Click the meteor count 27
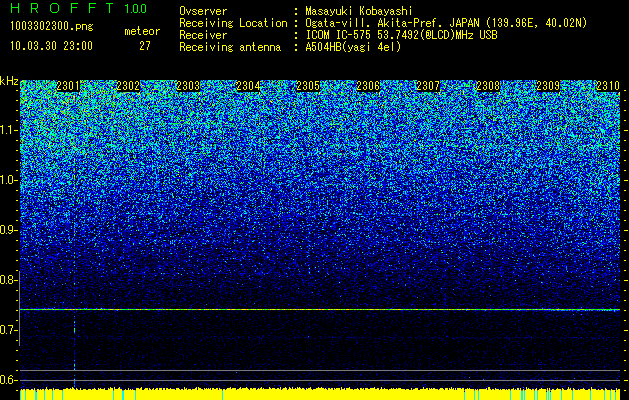Screen dimensions: 629x400 pyautogui.click(x=145, y=46)
